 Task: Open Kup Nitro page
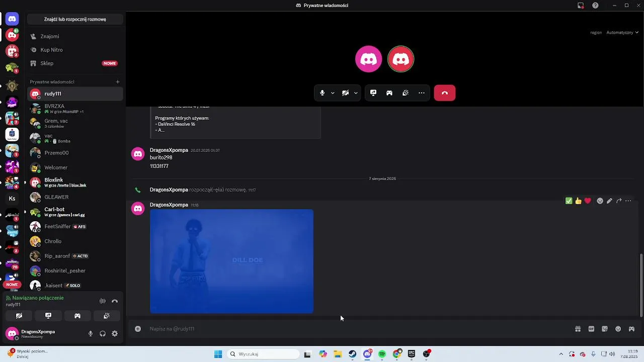[x=75, y=50]
